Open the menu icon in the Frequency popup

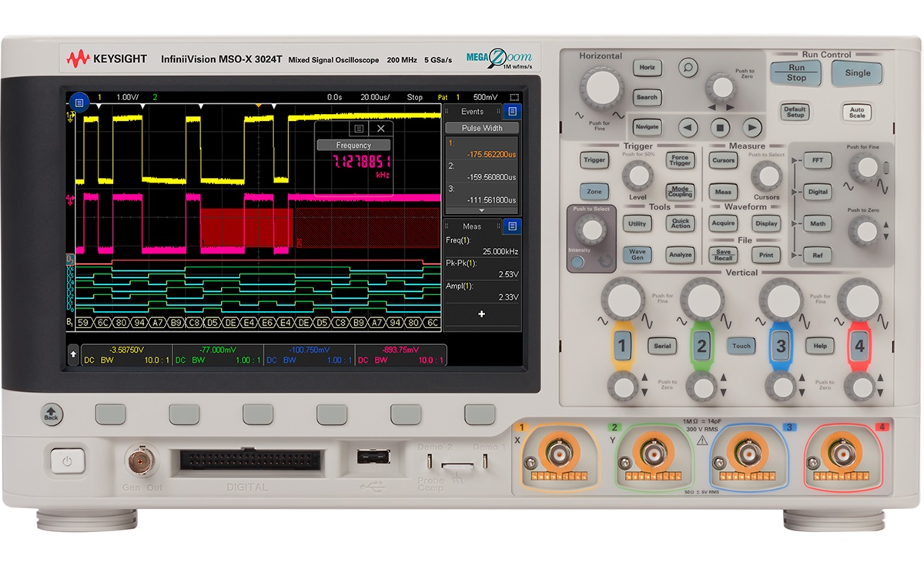pos(359,129)
